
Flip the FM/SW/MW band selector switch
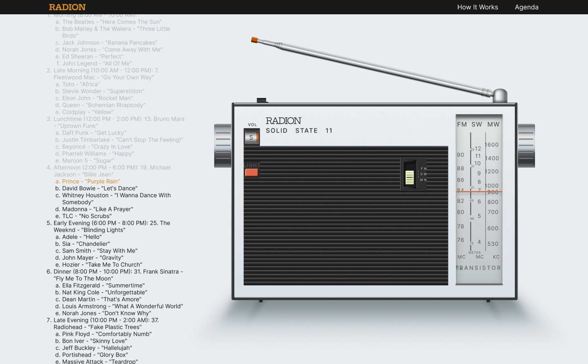pos(410,177)
